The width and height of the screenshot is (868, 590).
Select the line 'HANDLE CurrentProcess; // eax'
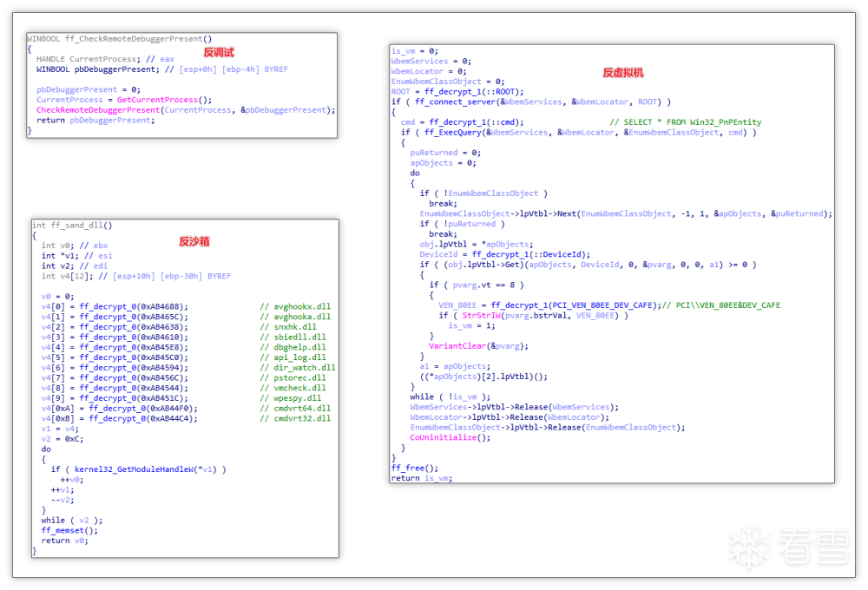pos(105,59)
